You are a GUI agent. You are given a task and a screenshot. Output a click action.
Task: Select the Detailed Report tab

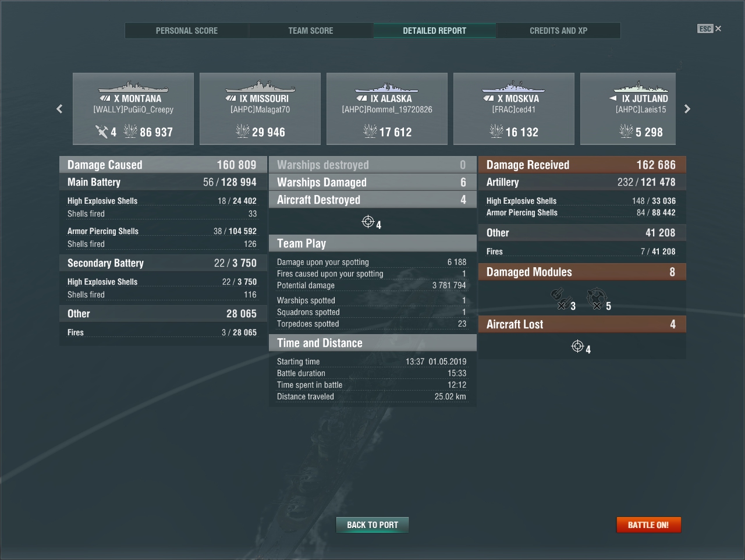pyautogui.click(x=435, y=30)
